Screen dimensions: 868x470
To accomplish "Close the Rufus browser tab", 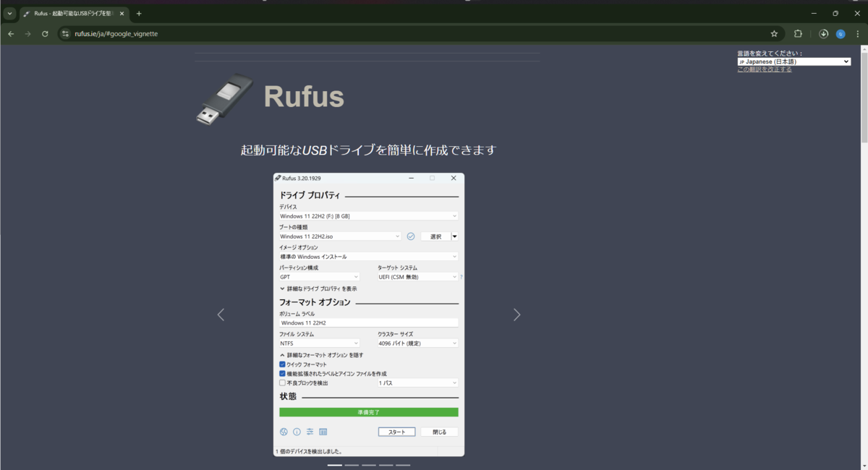I will coord(122,13).
